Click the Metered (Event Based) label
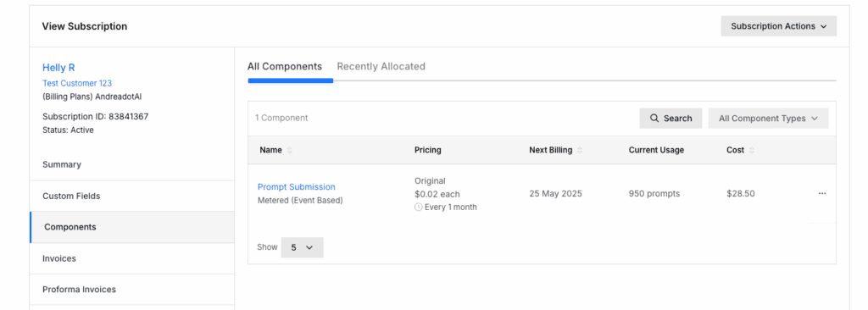868x310 pixels. point(300,201)
